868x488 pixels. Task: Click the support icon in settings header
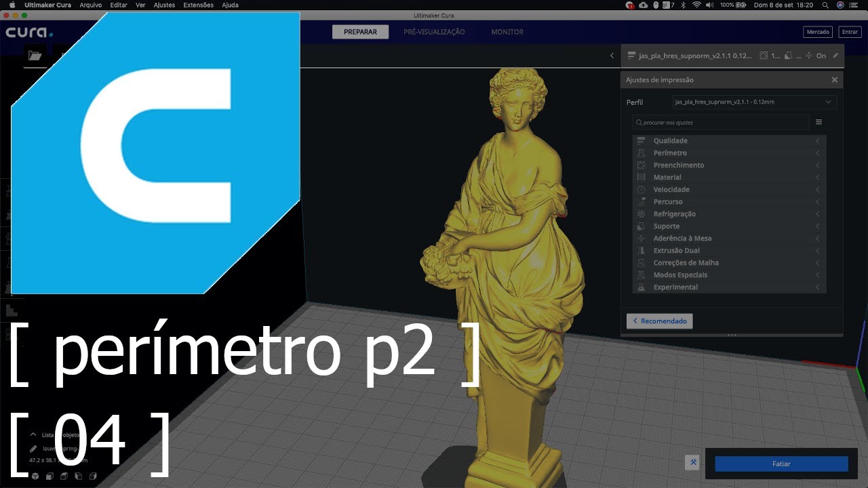[787, 56]
